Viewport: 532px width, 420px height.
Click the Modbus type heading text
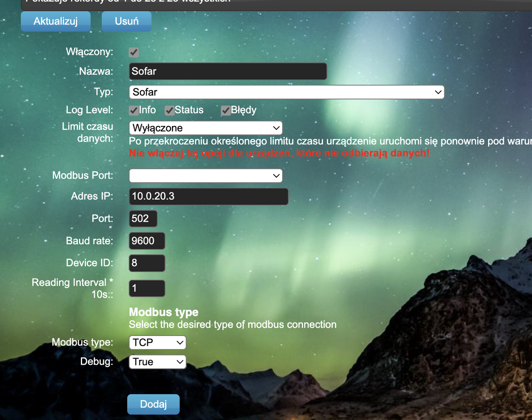[163, 312]
